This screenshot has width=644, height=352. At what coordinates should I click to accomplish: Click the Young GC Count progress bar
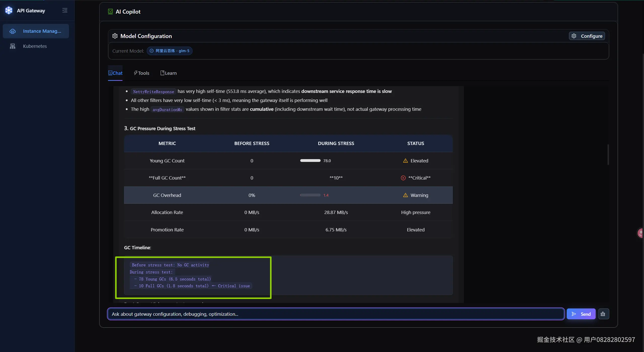[310, 161]
